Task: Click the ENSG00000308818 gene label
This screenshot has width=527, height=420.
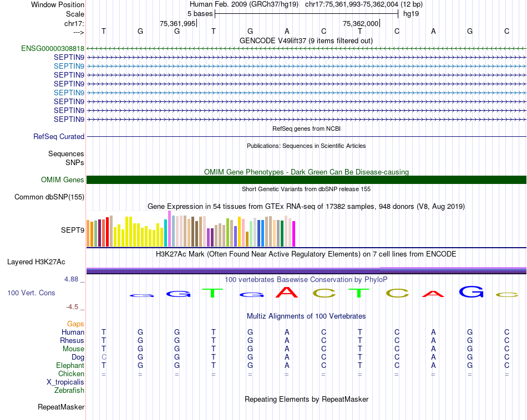Action: pyautogui.click(x=53, y=48)
